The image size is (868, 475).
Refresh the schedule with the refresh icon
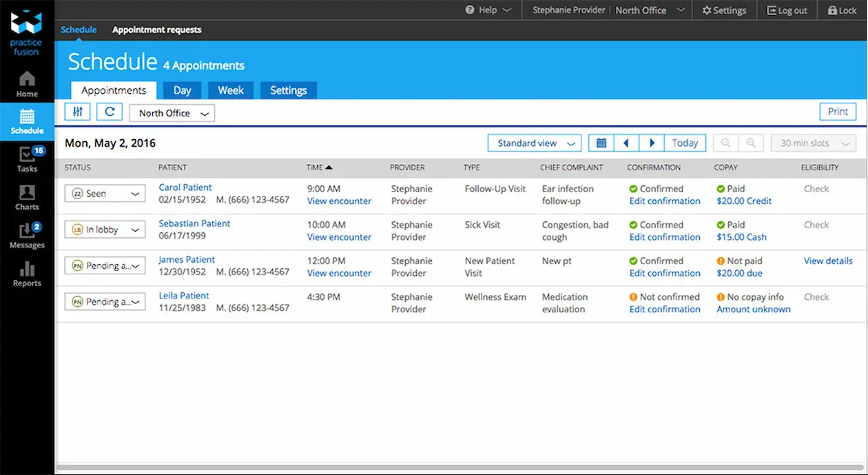click(110, 111)
